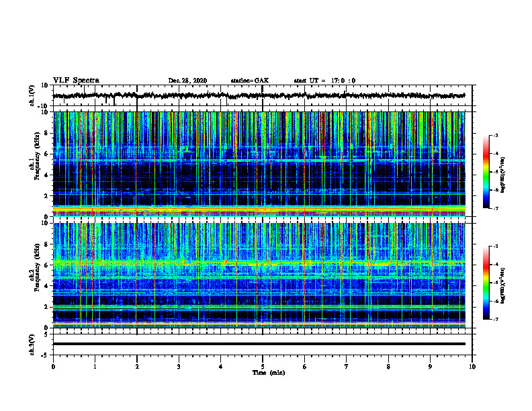Click the "3" tick on the time axis
The width and height of the screenshot is (532, 411).
[179, 367]
